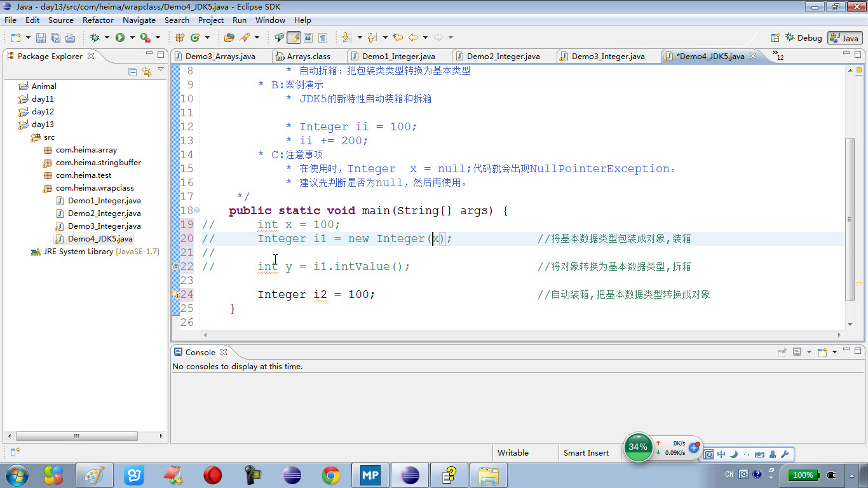The height and width of the screenshot is (488, 868).
Task: Click the Search flashlight icon in the toolbar
Action: 245,38
